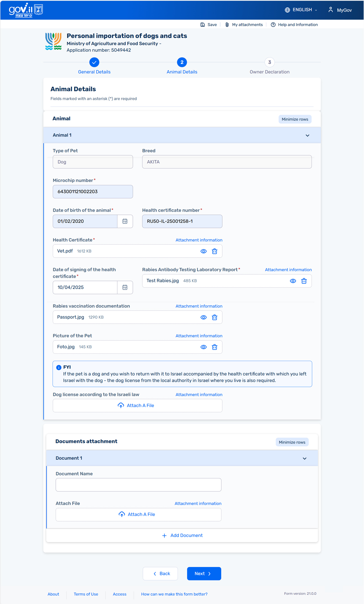The width and height of the screenshot is (364, 604).
Task: Collapse the Document 1 row
Action: tap(304, 458)
